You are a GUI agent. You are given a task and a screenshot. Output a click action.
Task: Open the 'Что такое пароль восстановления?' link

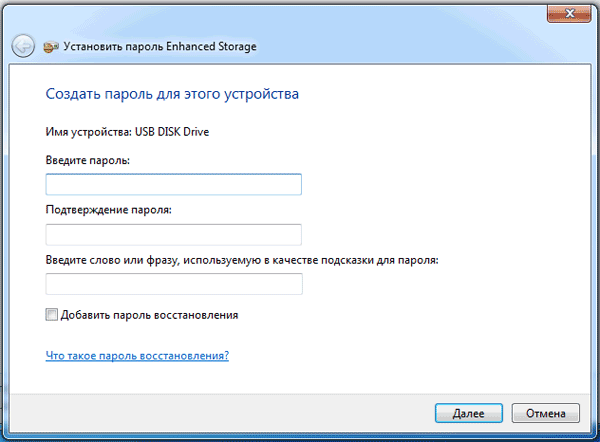(137, 356)
